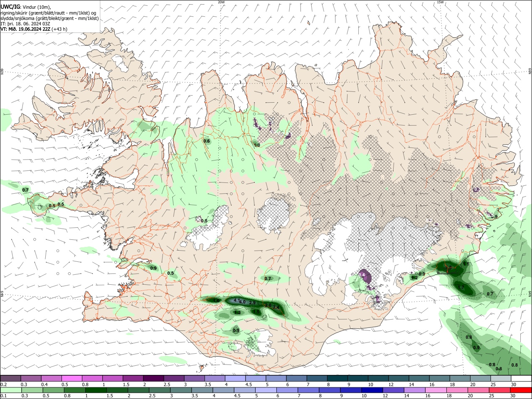Click the dark purple 2 swatch in top legend row
This screenshot has width=532, height=399.
point(153,379)
